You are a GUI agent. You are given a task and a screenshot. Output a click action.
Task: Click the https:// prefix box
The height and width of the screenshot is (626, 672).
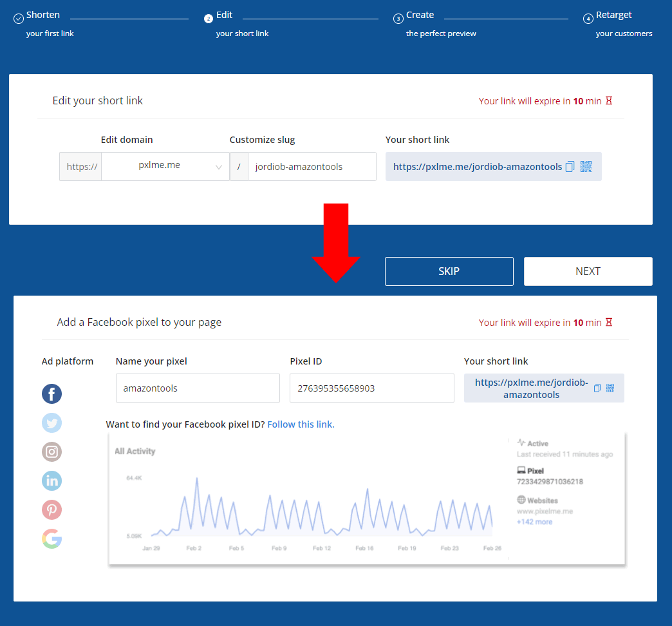pyautogui.click(x=80, y=166)
